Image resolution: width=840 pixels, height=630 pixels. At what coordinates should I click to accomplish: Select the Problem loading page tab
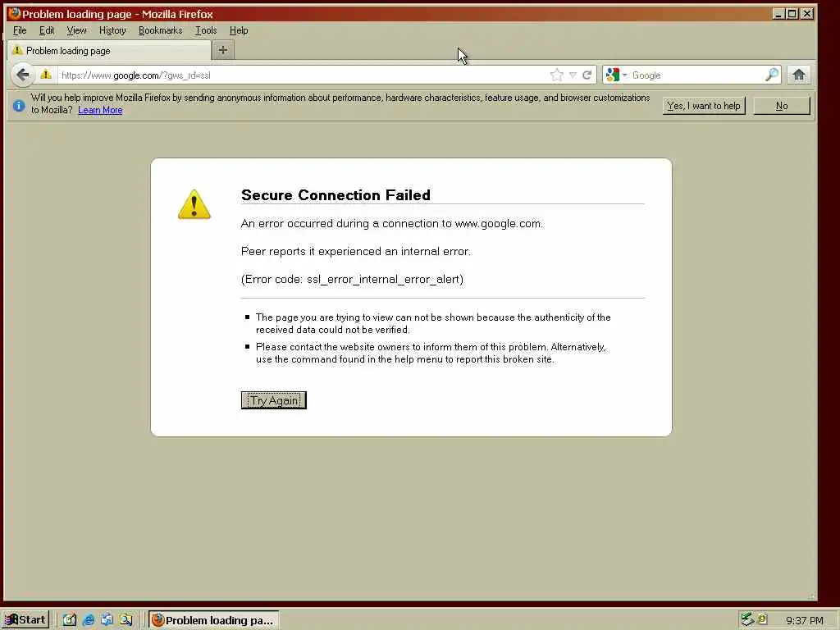(x=109, y=51)
